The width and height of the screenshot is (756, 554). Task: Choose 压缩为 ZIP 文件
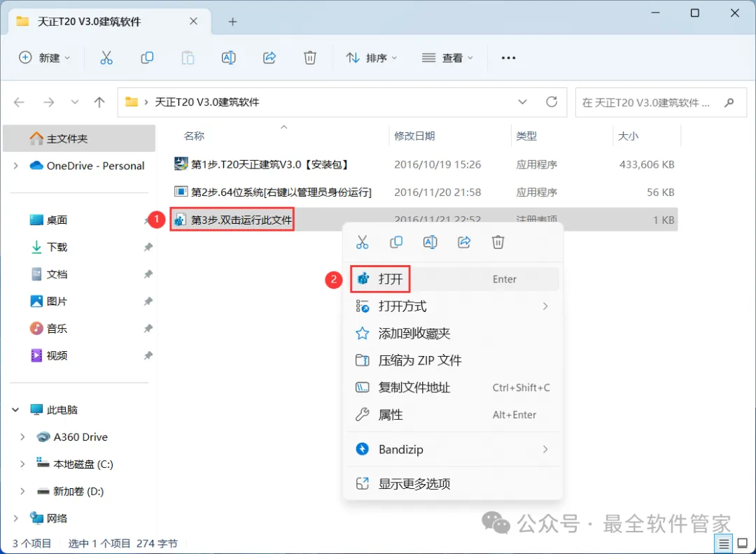click(452, 360)
